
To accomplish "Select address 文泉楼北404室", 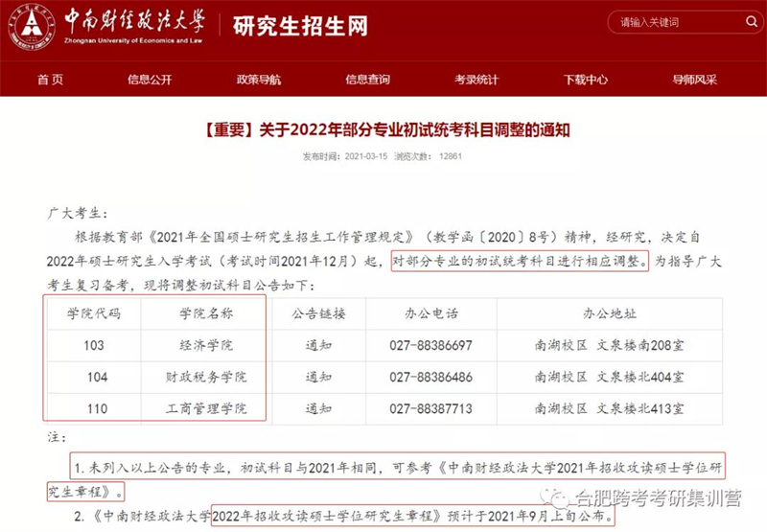I will tap(639, 377).
